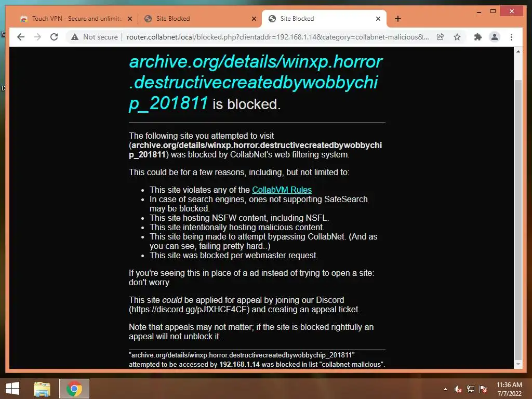
Task: Click the bold 192.168.1.14 address
Action: coord(239,364)
